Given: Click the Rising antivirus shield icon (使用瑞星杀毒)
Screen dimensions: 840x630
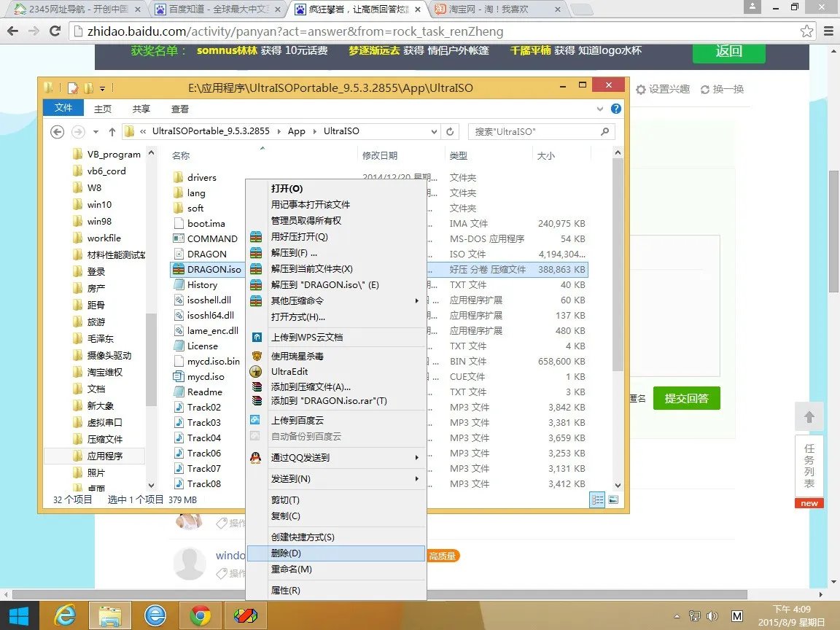Looking at the screenshot, I should coord(256,356).
